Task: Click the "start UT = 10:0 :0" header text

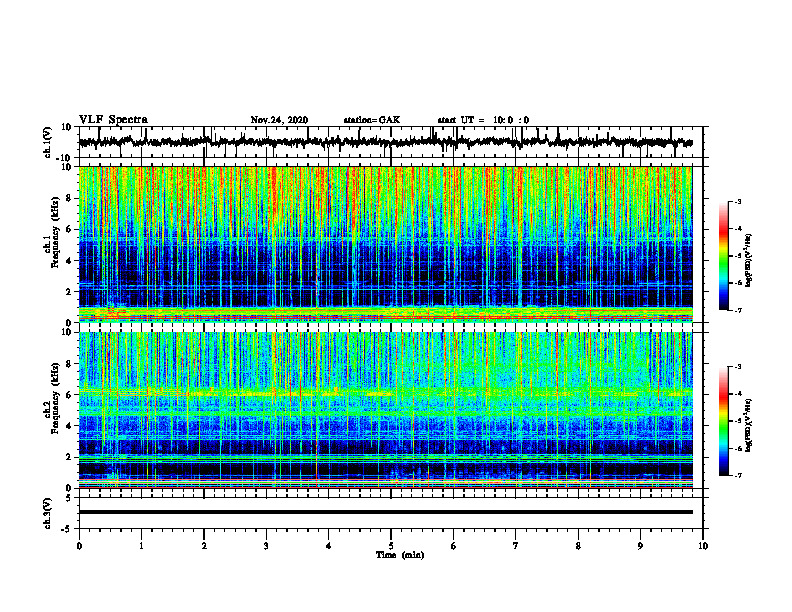Action: [x=483, y=120]
